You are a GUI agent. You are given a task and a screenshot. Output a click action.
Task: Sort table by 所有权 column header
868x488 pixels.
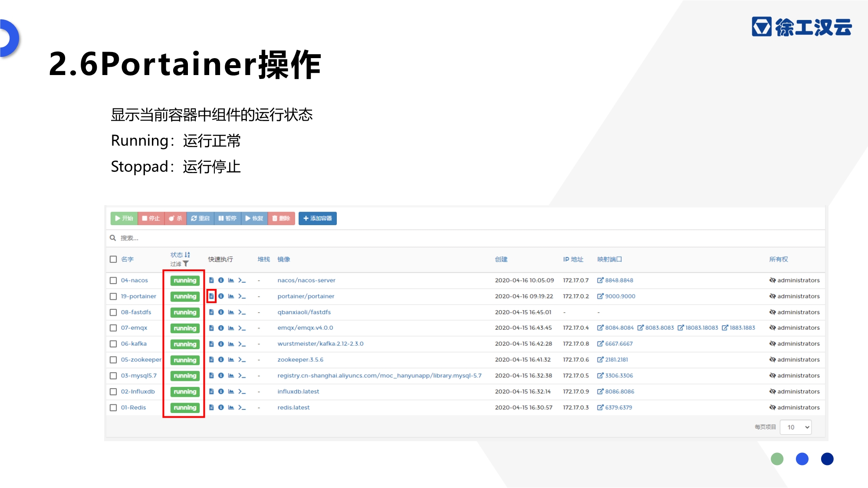point(779,259)
